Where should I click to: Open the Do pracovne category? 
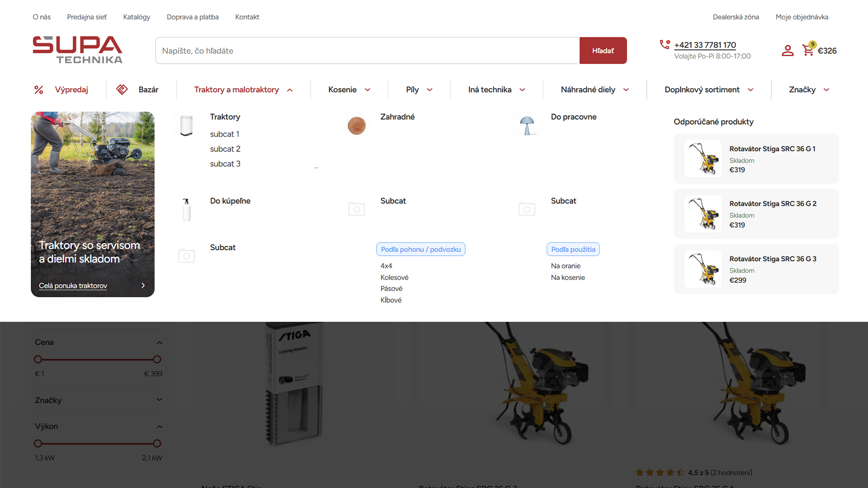[x=574, y=117]
